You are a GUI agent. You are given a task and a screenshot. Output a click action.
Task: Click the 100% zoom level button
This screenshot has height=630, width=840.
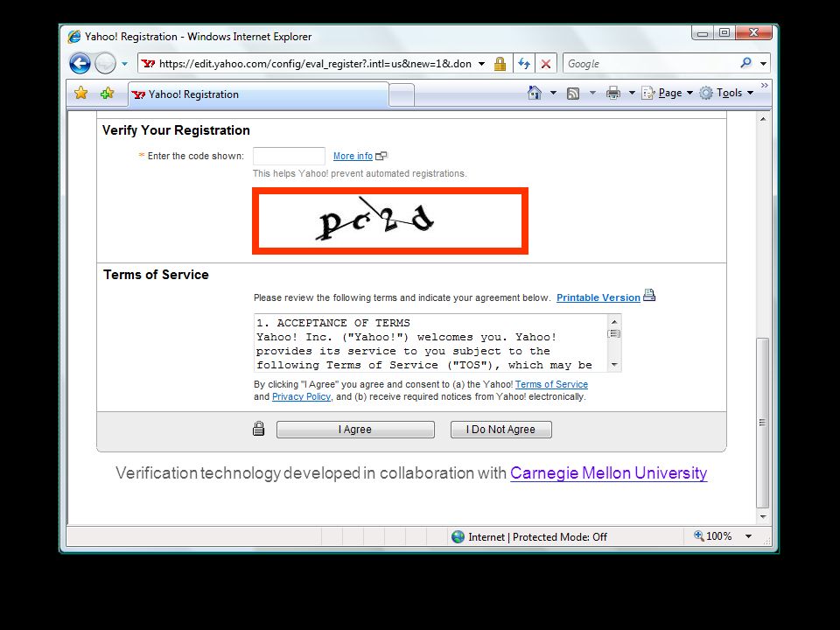tap(712, 536)
